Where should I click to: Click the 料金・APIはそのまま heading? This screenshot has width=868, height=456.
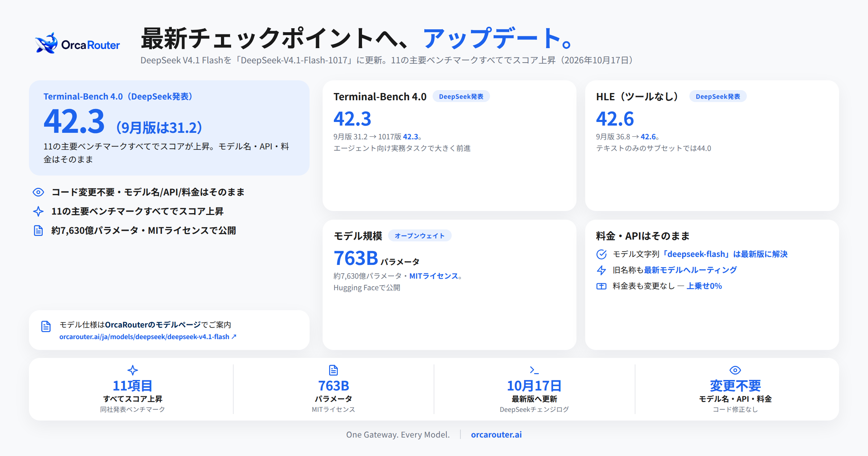(x=643, y=236)
